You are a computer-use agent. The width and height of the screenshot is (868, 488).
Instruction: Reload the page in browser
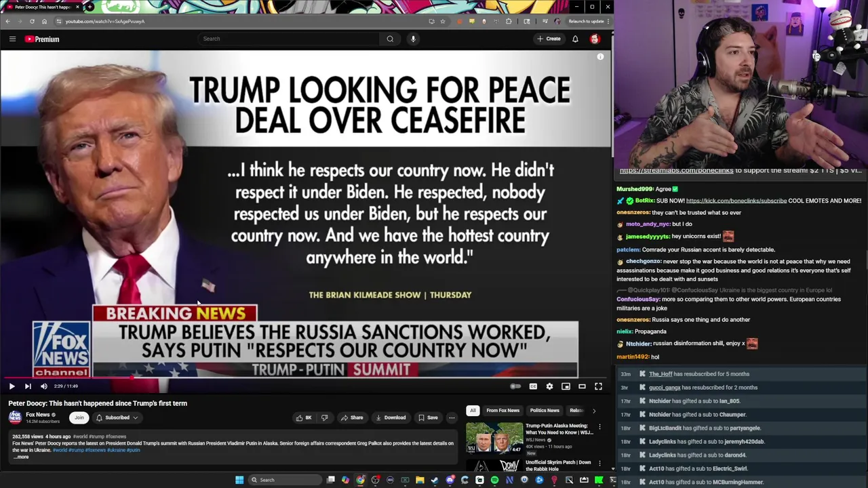[32, 21]
